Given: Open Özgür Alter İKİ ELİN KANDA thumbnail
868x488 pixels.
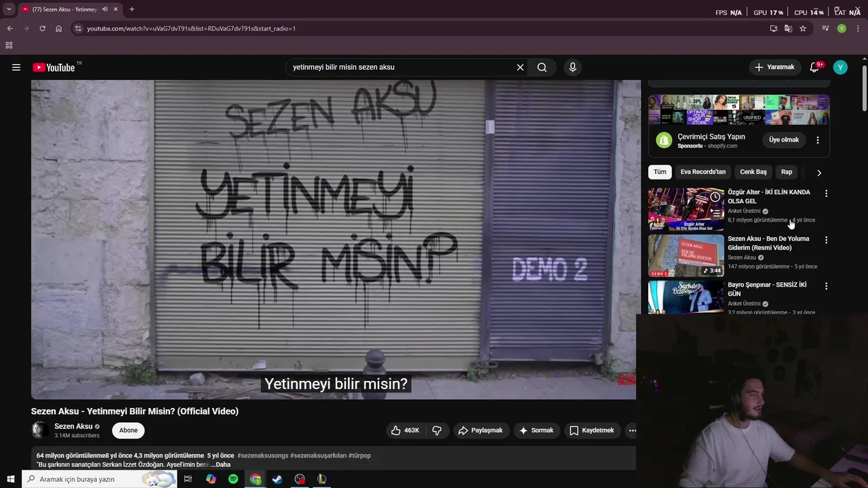Looking at the screenshot, I should (x=686, y=209).
